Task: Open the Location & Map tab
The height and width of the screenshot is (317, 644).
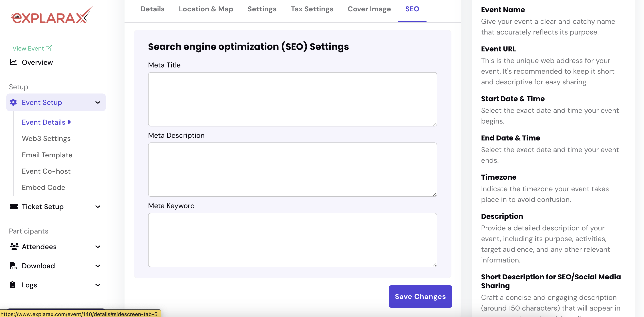Action: [206, 9]
